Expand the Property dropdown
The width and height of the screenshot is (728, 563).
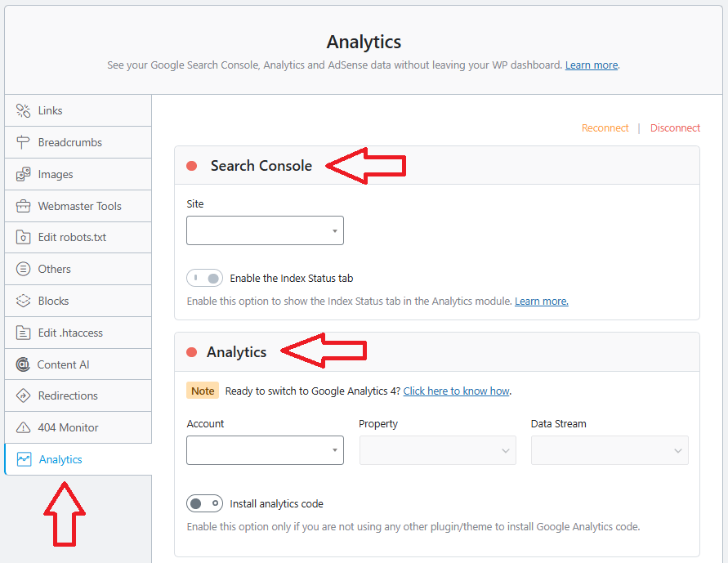coord(437,450)
